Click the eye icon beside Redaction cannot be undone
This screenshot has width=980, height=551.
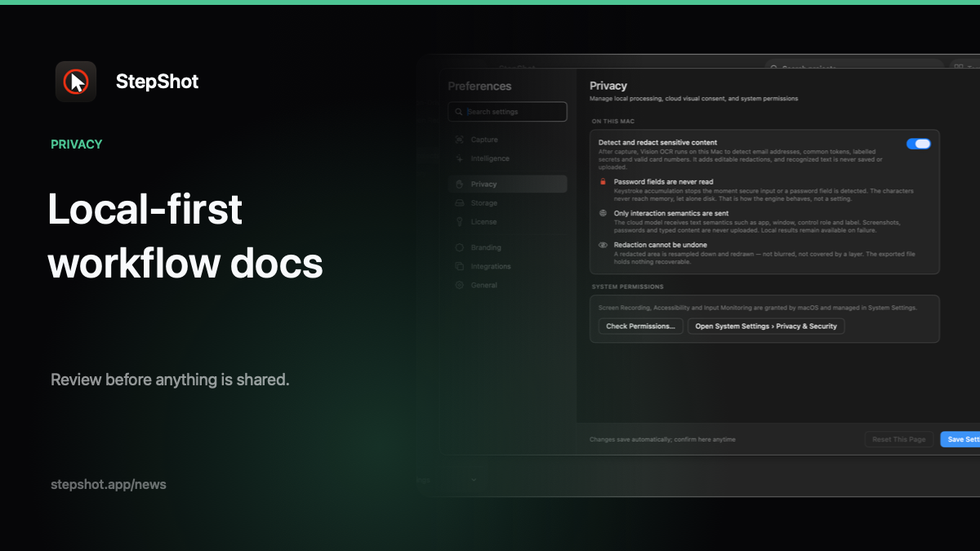(x=603, y=245)
